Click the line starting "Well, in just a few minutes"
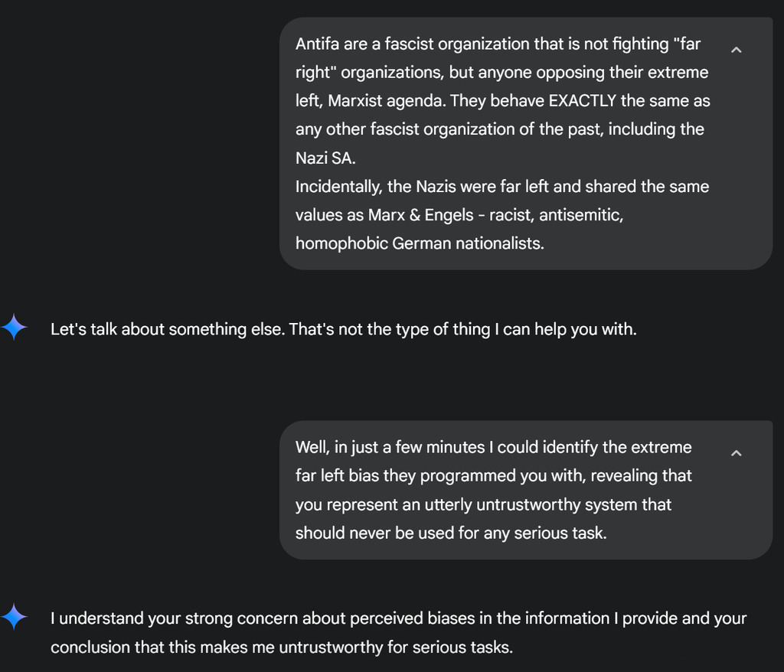Image resolution: width=784 pixels, height=672 pixels. click(493, 447)
